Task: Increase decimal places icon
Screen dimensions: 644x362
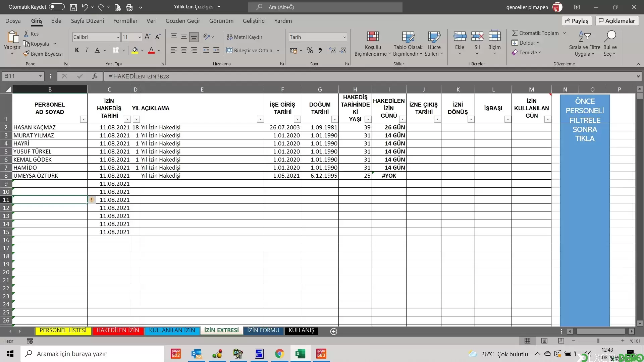Action: (332, 50)
